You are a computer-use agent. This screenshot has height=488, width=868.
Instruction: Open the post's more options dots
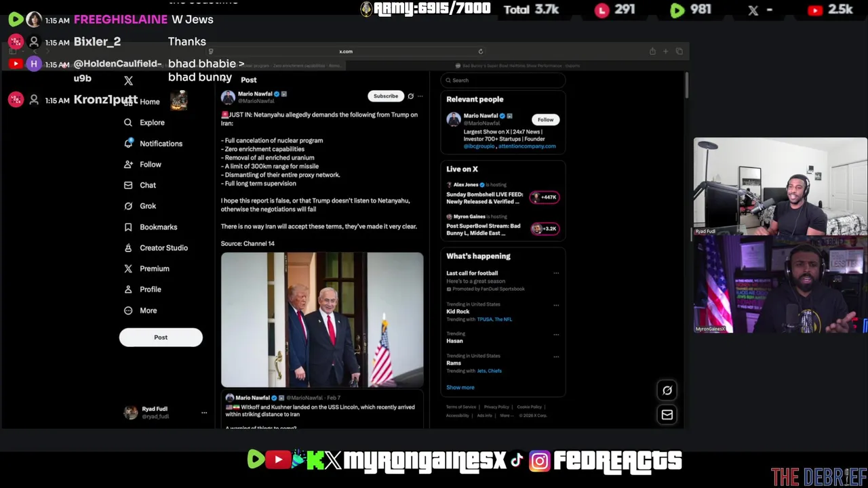pos(420,96)
